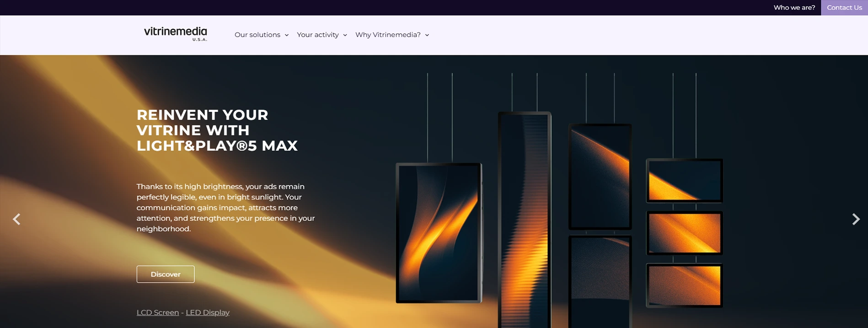Click the REINVENT YOUR VITRINE headline
The image size is (868, 328).
coord(217,130)
